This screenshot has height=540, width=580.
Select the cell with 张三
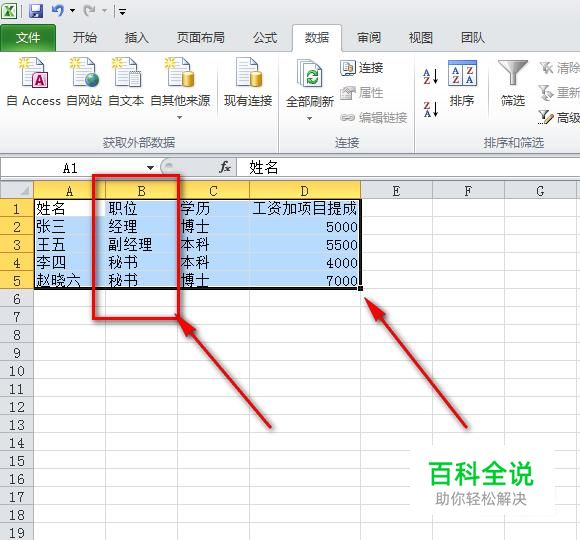click(70, 226)
